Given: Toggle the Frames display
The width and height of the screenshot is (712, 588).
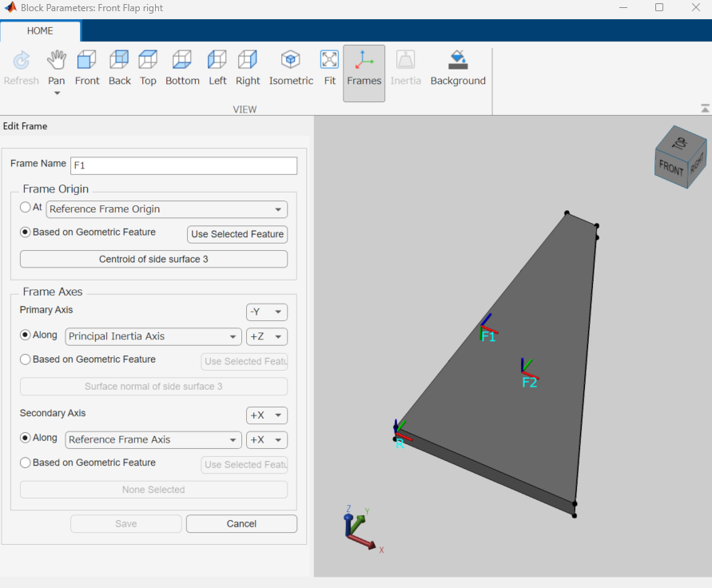Looking at the screenshot, I should click(x=364, y=73).
